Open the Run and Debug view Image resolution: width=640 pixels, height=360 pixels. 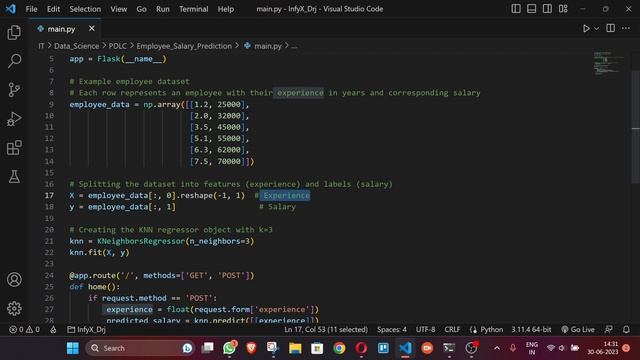(x=14, y=119)
